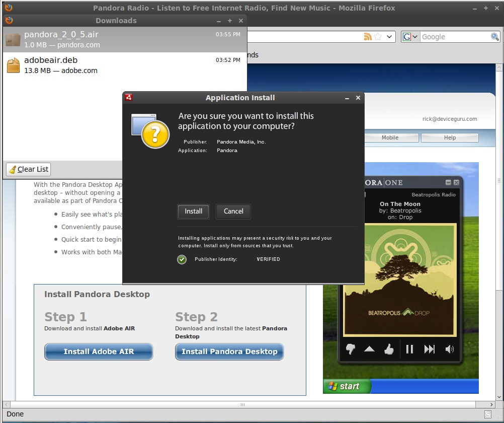
Task: Click the 'Install Pandora Desktop' heading text
Action: (x=97, y=294)
